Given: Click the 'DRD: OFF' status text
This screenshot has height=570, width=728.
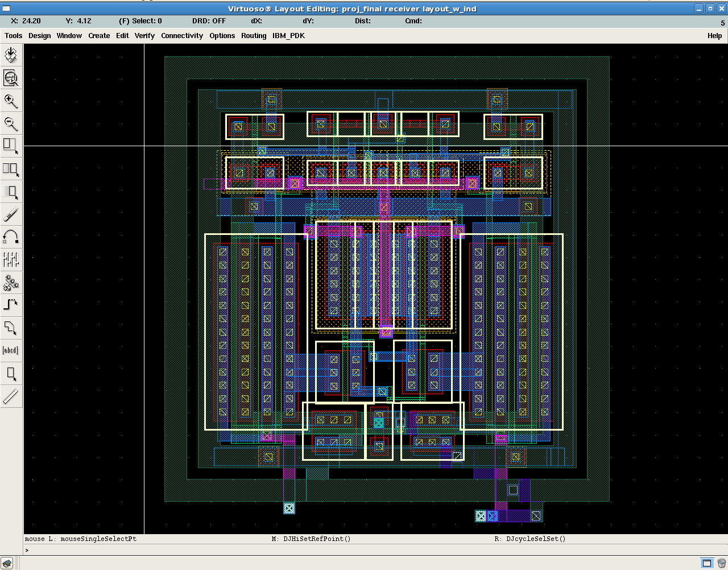Looking at the screenshot, I should (209, 21).
